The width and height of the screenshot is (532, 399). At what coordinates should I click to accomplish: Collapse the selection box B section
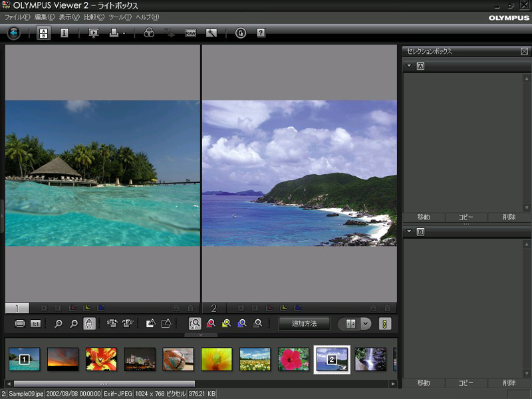click(408, 231)
